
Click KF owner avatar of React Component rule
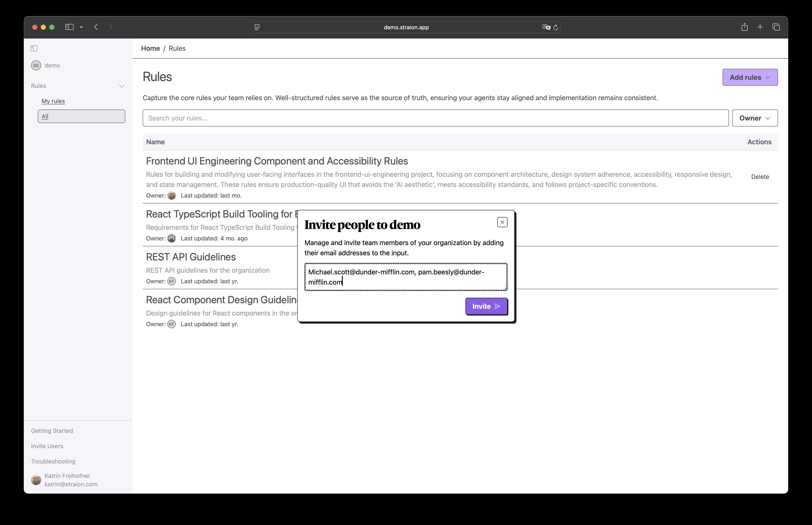(x=172, y=324)
